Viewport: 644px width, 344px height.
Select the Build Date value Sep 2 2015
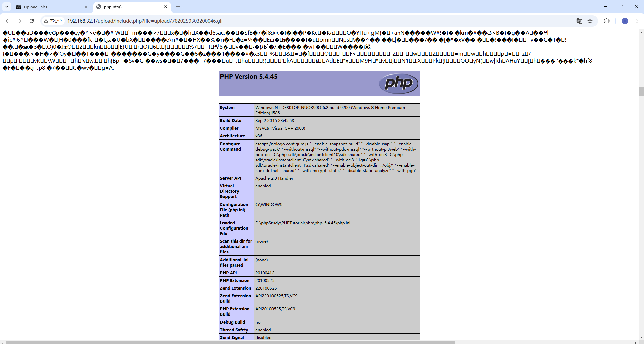pos(275,121)
